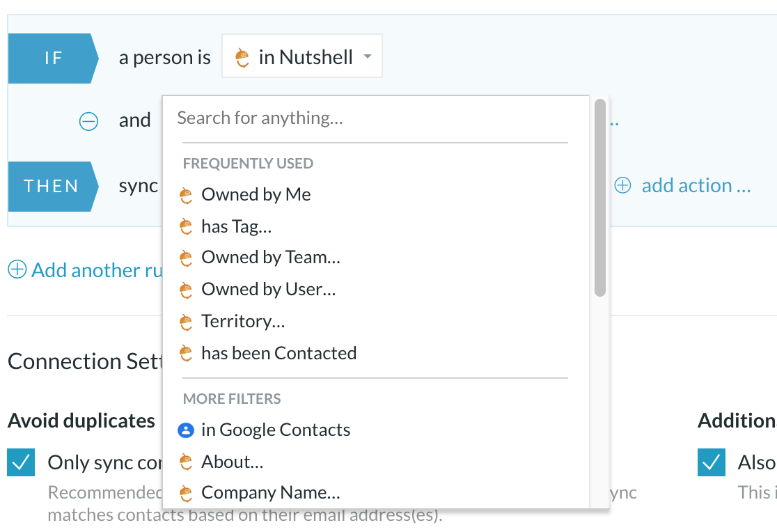Click acorn icon next to Owned by Me
Screen dimensions: 777x532
pos(186,196)
